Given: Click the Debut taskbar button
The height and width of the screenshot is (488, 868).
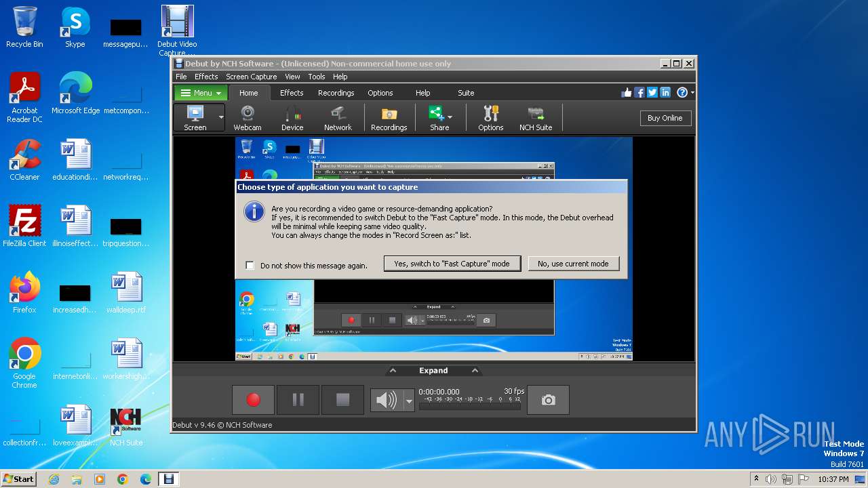Looking at the screenshot, I should click(169, 479).
